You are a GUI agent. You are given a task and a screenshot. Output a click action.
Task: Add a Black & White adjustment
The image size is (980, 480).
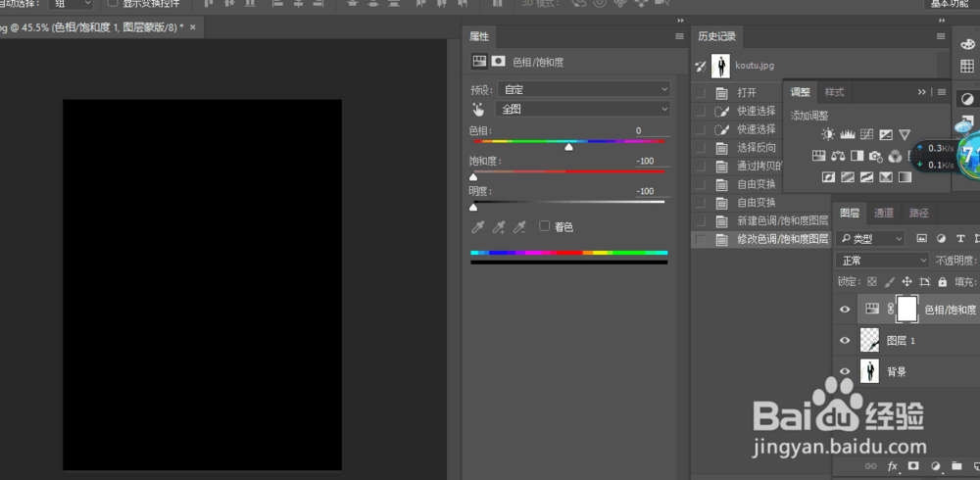[x=857, y=155]
